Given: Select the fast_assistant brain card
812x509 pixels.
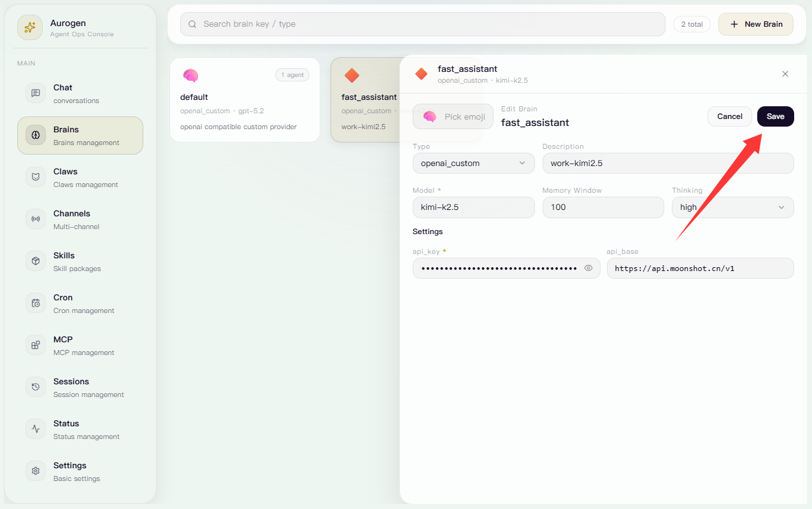Looking at the screenshot, I should 366,99.
